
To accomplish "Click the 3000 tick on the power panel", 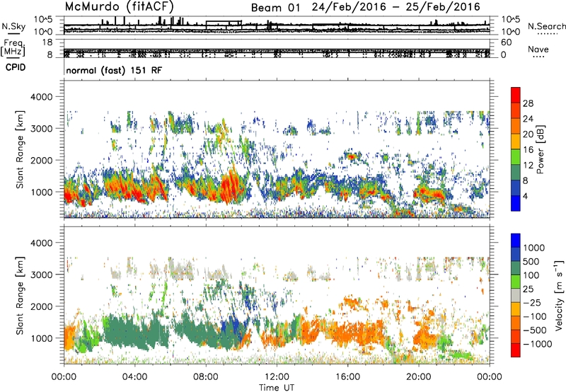I will tap(42, 129).
